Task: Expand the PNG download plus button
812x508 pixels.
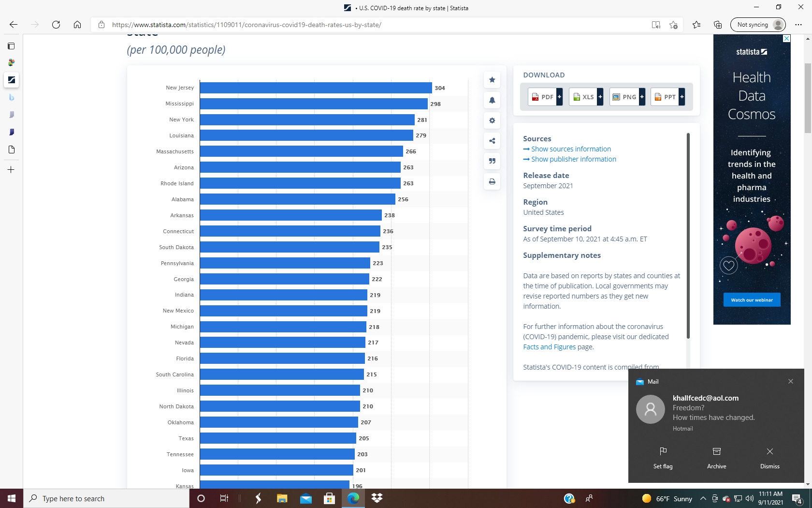Action: click(642, 97)
